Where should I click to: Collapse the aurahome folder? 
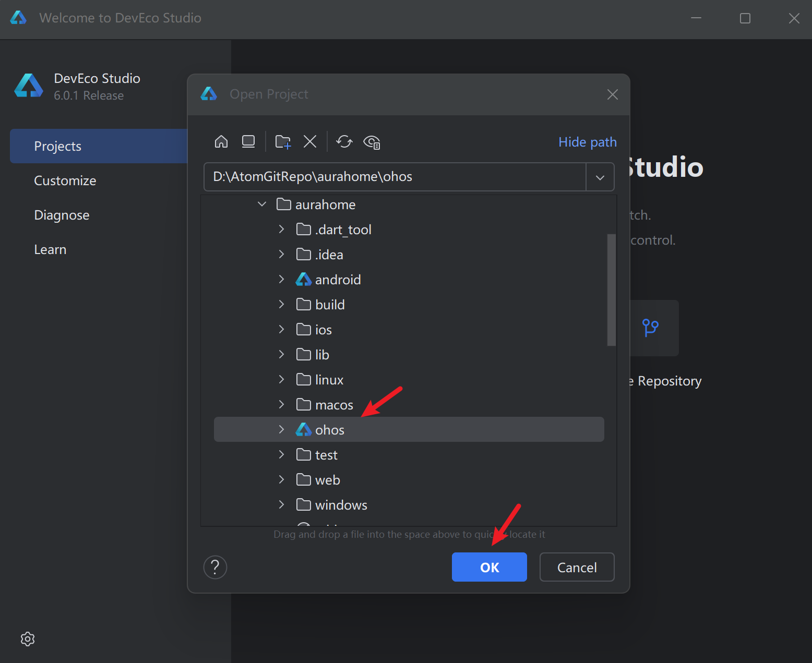coord(262,204)
